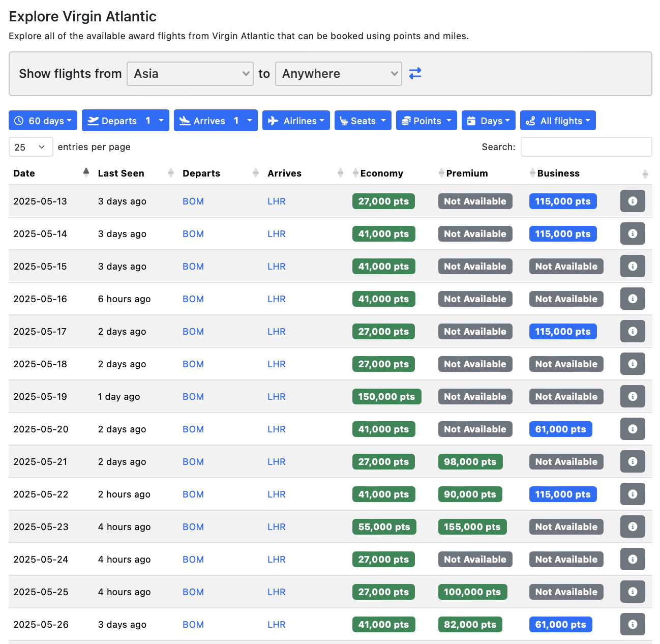Select 115,000 pts business on 2025-05-22
Image resolution: width=660 pixels, height=644 pixels.
tap(563, 494)
